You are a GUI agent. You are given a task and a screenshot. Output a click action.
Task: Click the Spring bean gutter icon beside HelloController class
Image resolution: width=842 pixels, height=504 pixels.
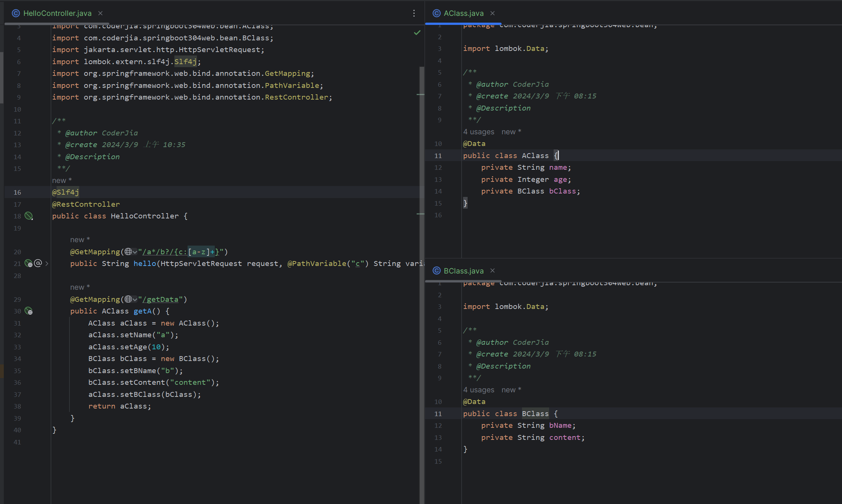coord(29,216)
